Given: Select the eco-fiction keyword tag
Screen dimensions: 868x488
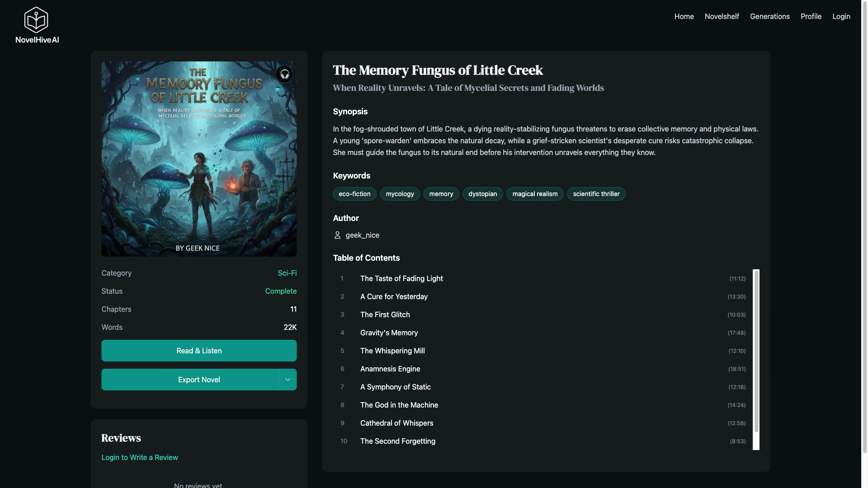Looking at the screenshot, I should pyautogui.click(x=354, y=194).
